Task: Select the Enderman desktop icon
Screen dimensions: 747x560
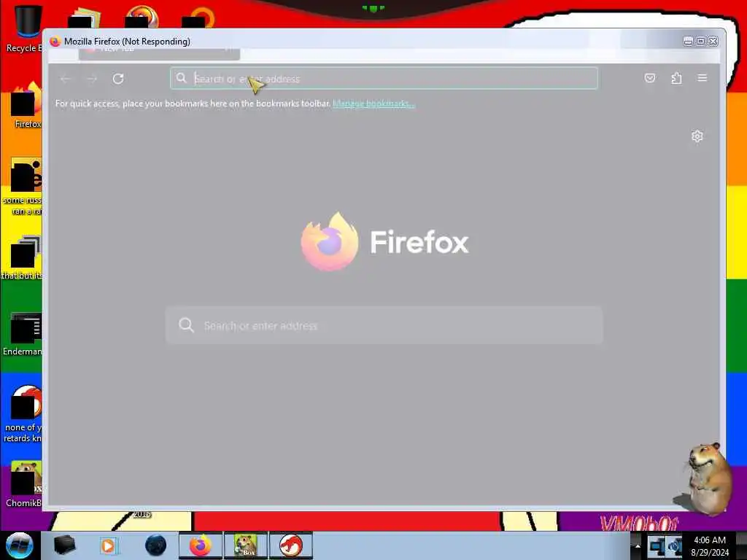Action: pyautogui.click(x=23, y=334)
